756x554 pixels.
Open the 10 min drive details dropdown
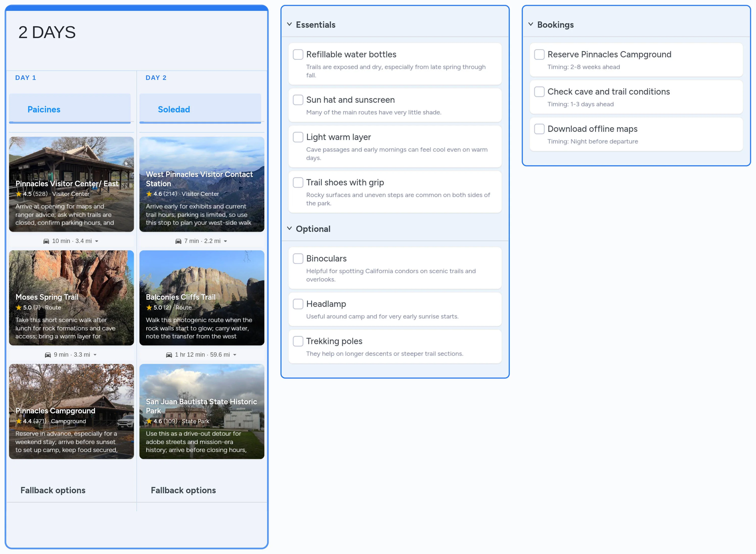click(97, 241)
